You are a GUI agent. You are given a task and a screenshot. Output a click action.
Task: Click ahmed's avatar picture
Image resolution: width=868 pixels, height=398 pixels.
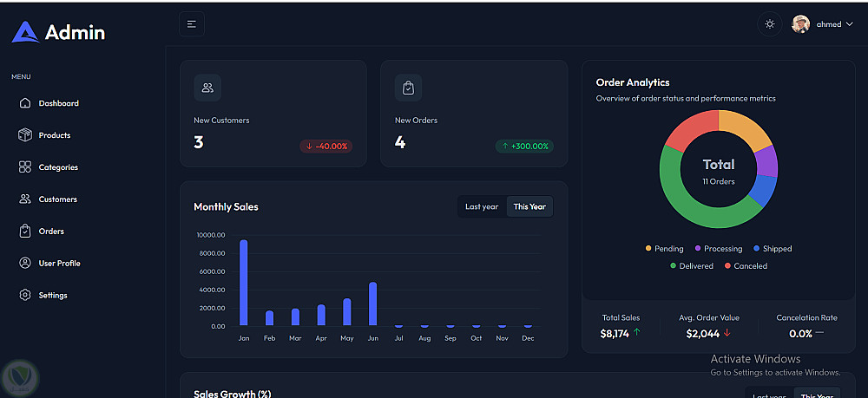[800, 24]
